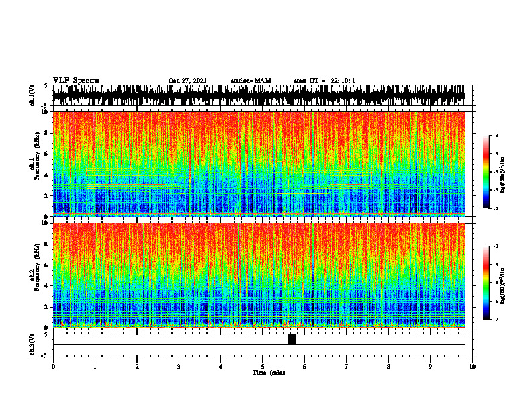Viewport: 532px width, 411px height.
Task: Click the ch.1 color scale "log(PSD)" unit label
Action: (x=503, y=175)
